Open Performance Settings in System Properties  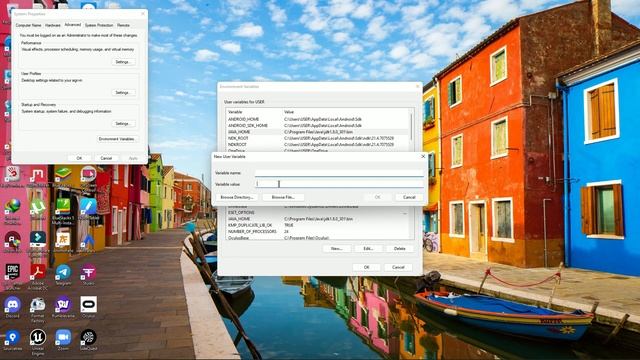[x=123, y=62]
